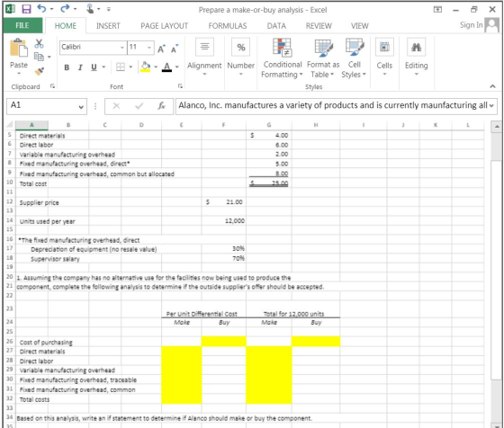Toggle Italic formatting

coord(80,67)
